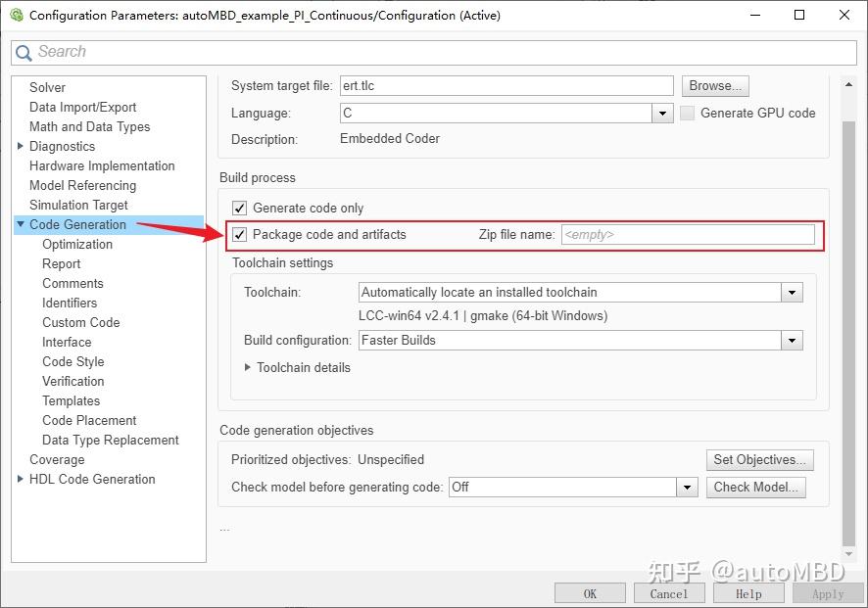
Task: Browse for a system target file
Action: tap(715, 86)
